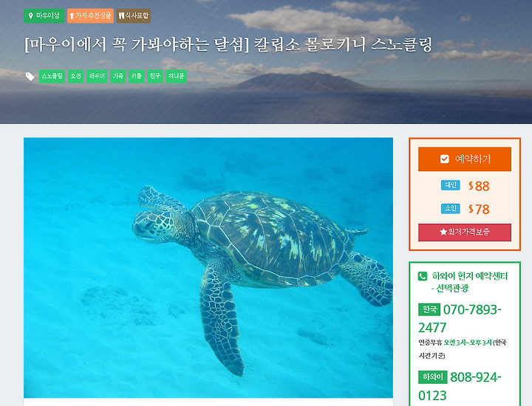Click the Hawaii phone number 808-924-0123
532x406 pixels.
[x=460, y=386]
